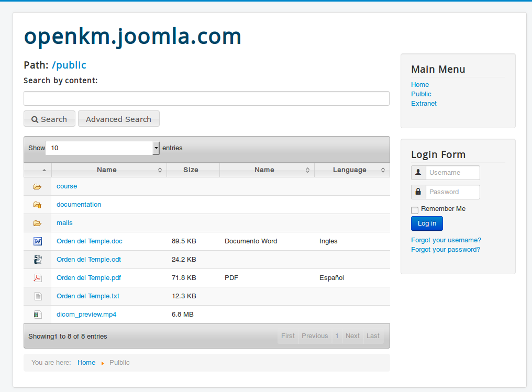Sort by the Language column
This screenshot has height=392, width=532.
coord(352,170)
